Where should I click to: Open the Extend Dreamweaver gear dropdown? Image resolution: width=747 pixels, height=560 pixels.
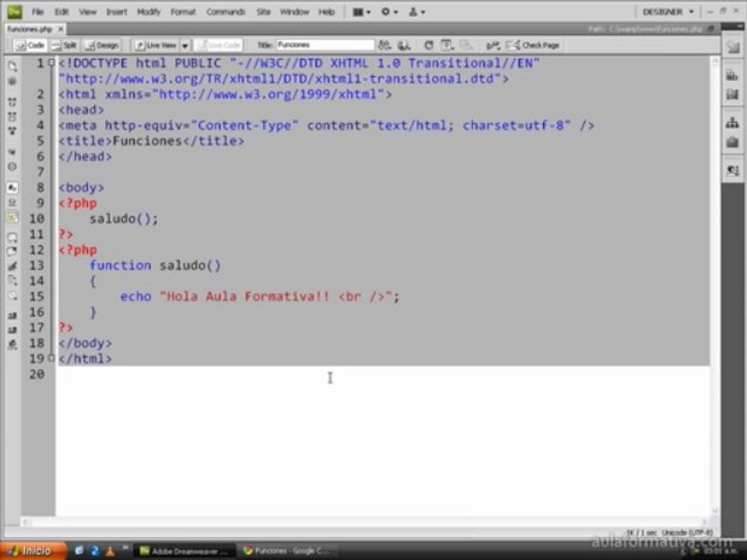point(389,12)
